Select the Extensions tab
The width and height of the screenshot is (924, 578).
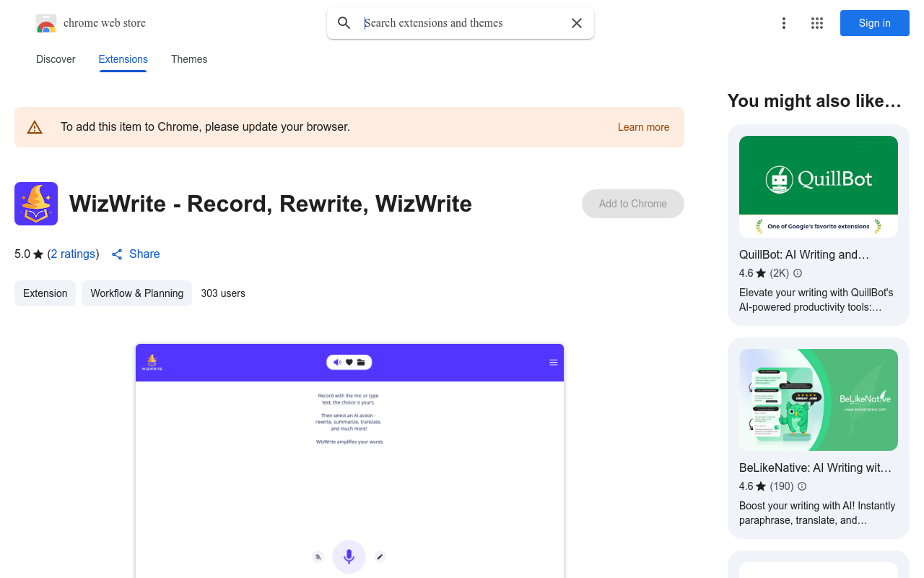123,59
